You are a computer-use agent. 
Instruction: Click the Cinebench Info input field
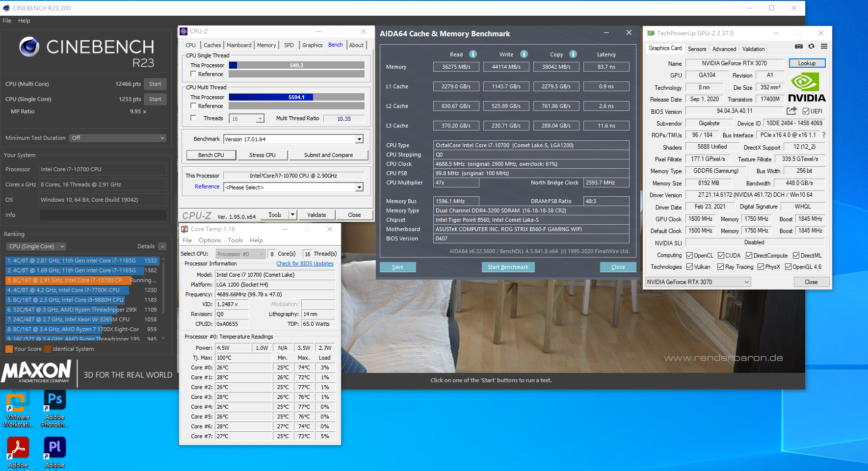[103, 215]
